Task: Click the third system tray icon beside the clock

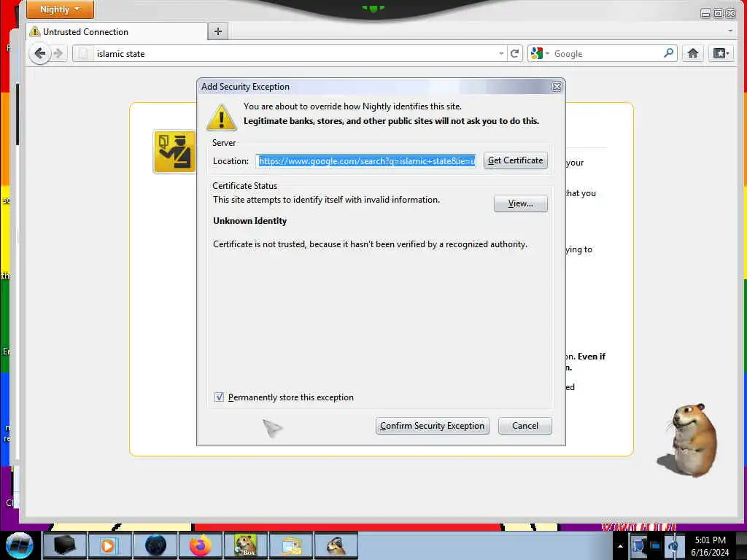Action: coord(673,545)
